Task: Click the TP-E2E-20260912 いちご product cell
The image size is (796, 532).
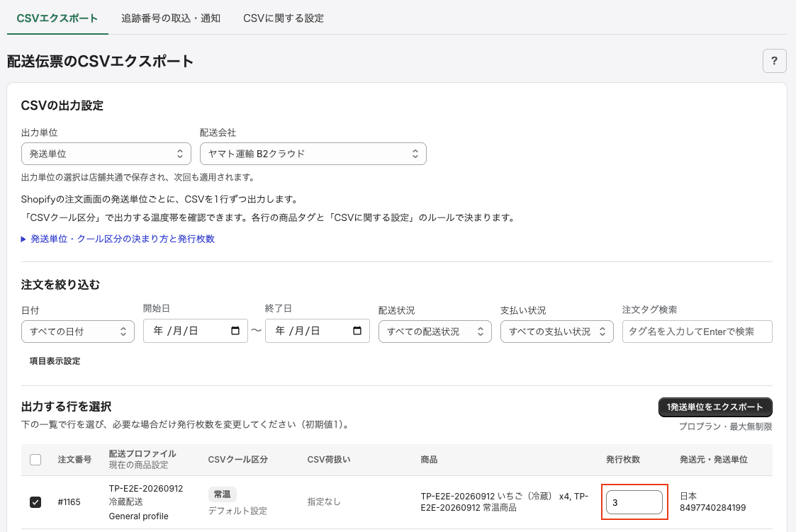Action: point(505,502)
